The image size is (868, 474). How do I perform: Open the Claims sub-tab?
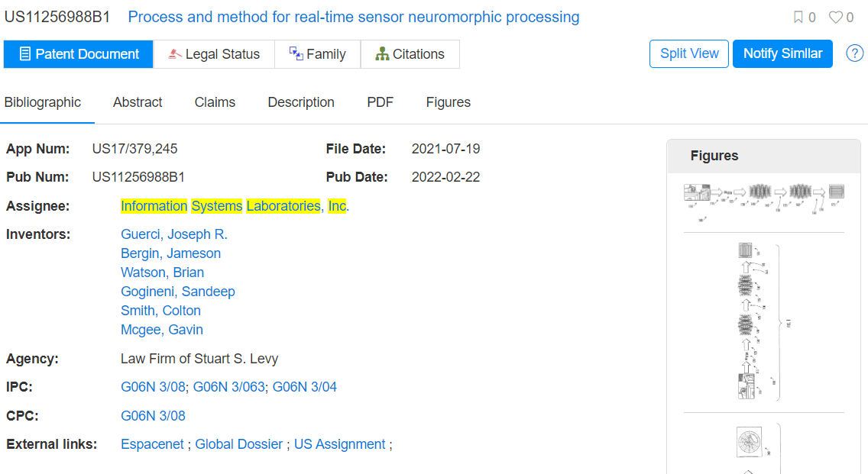[215, 102]
